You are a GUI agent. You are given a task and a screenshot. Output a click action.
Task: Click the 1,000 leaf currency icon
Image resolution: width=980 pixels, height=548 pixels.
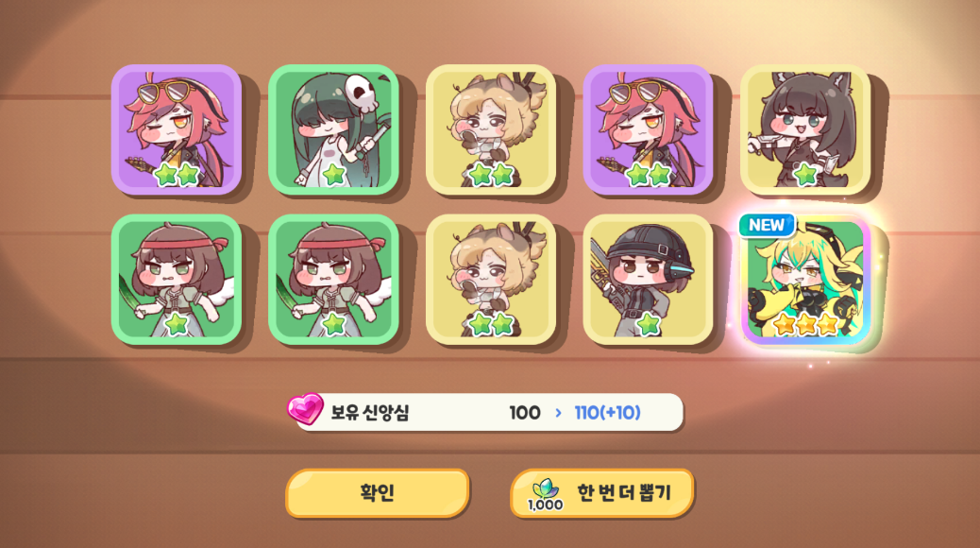[545, 495]
